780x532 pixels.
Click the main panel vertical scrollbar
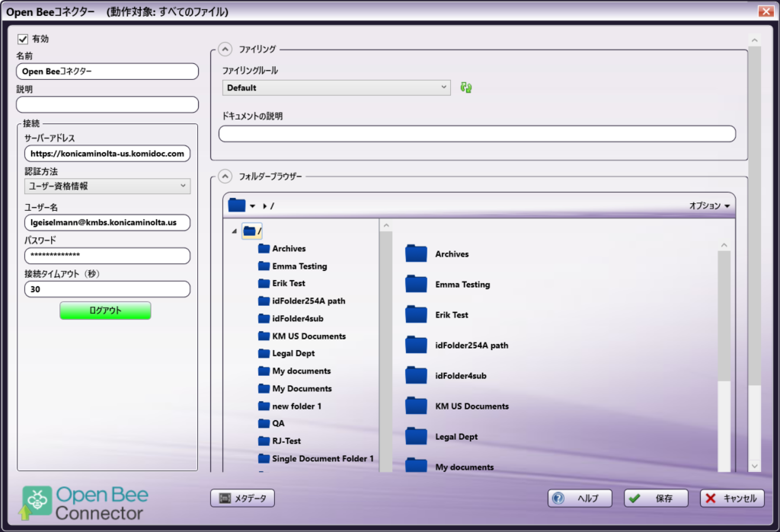(754, 228)
